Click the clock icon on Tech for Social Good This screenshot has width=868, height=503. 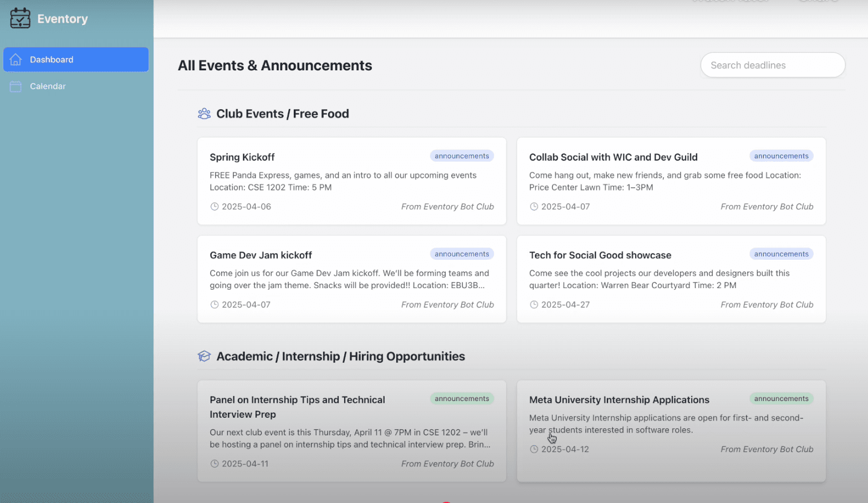point(534,304)
